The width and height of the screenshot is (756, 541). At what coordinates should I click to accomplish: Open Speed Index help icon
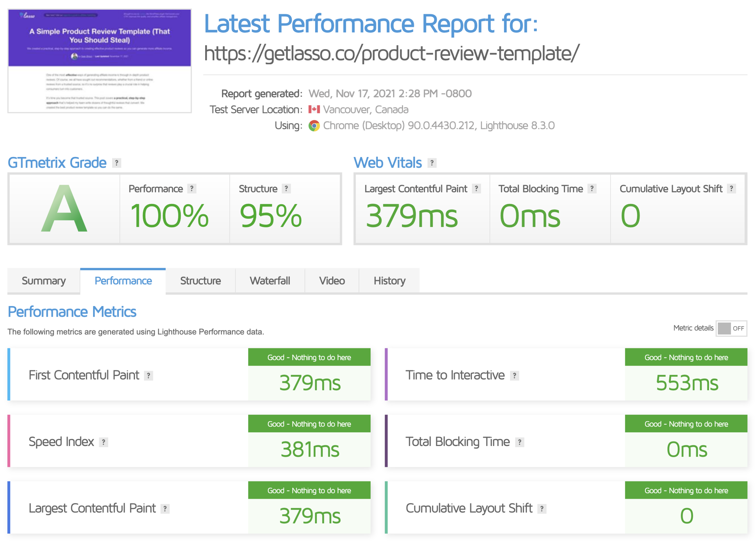[104, 442]
